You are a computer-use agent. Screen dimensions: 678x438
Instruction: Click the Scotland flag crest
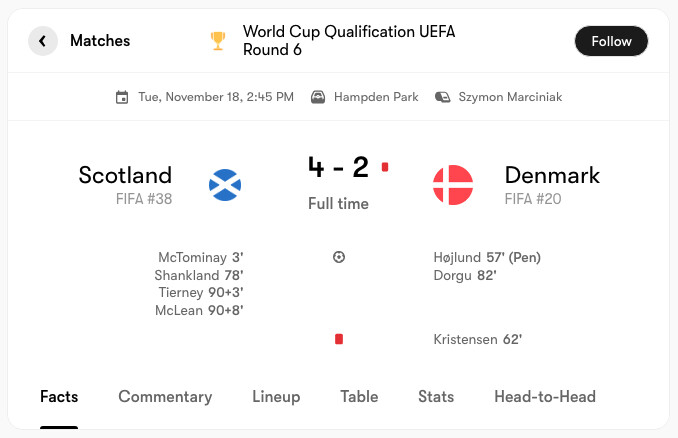(x=224, y=185)
